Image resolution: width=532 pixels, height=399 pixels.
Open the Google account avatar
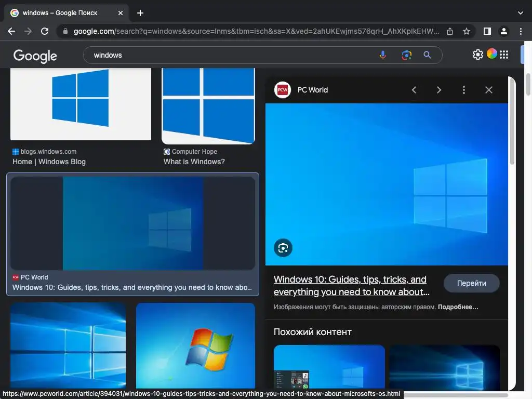pyautogui.click(x=491, y=54)
